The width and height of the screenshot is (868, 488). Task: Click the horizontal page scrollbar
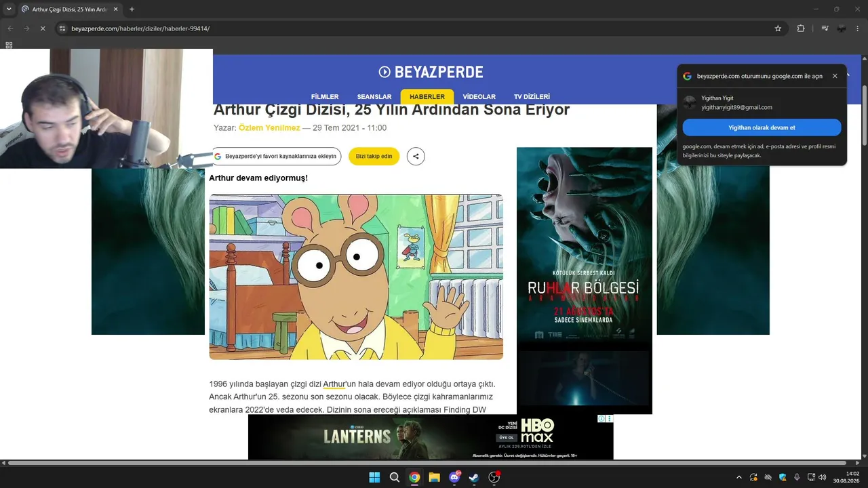point(427,463)
